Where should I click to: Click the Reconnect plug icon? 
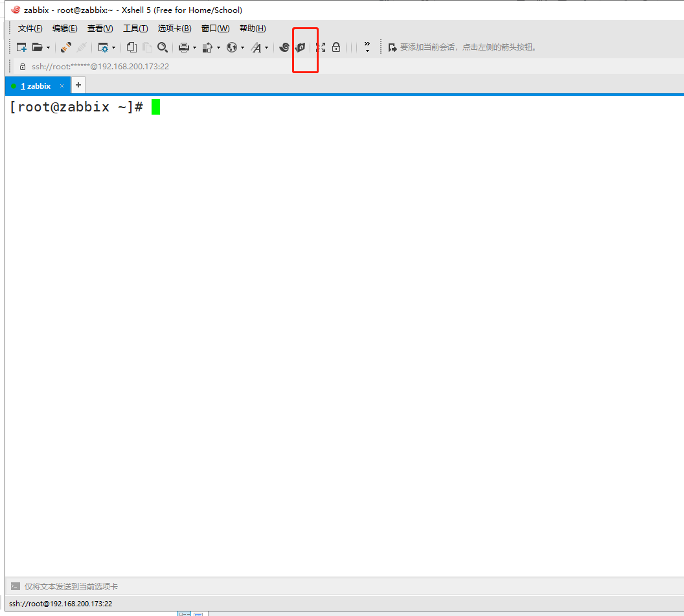point(66,47)
